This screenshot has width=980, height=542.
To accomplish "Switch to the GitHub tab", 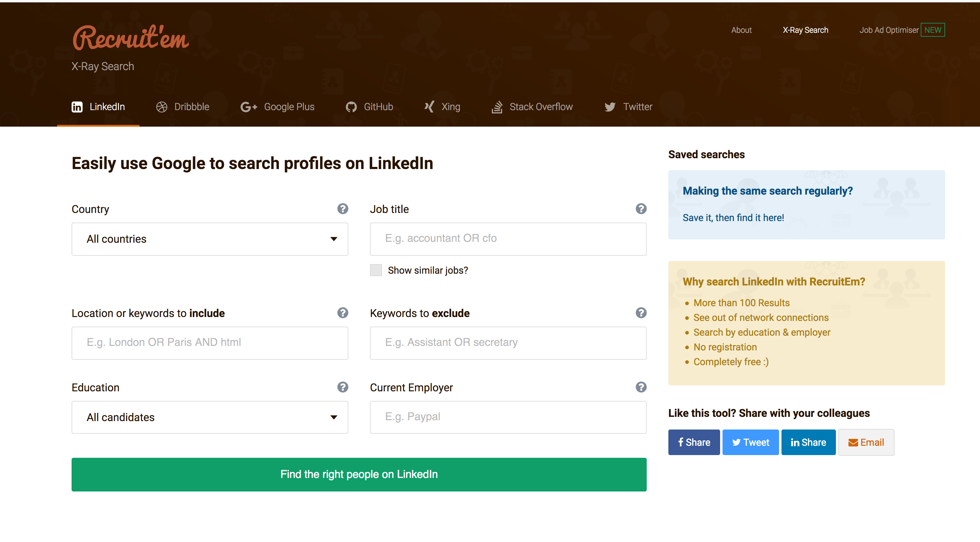I will [369, 107].
